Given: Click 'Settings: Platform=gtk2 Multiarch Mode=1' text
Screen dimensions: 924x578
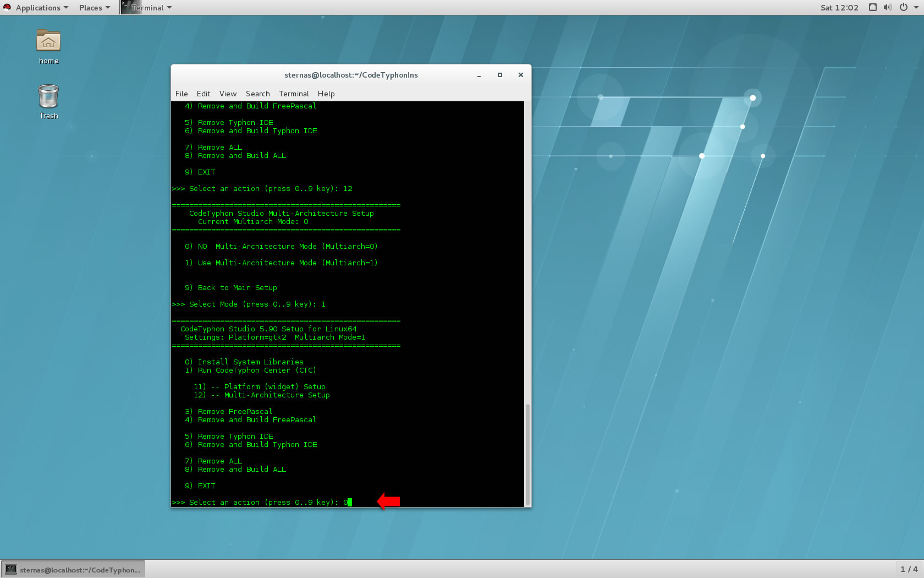Looking at the screenshot, I should point(275,337).
